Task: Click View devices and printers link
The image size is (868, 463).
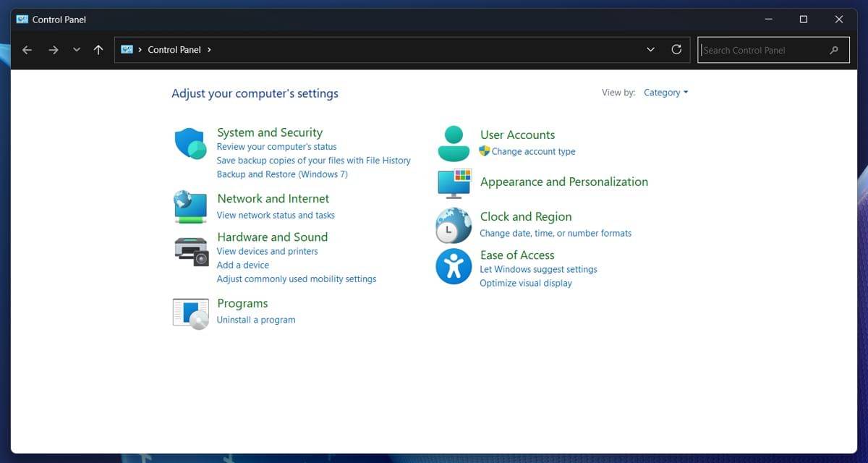Action: pyautogui.click(x=267, y=252)
